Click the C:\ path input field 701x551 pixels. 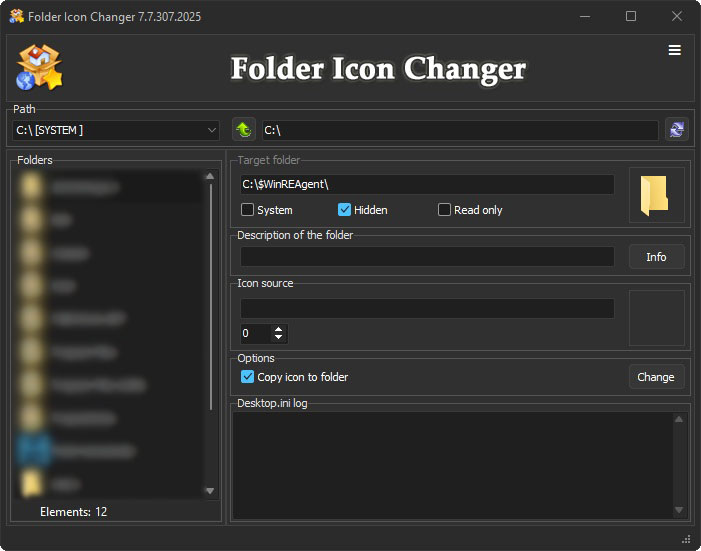pyautogui.click(x=460, y=130)
